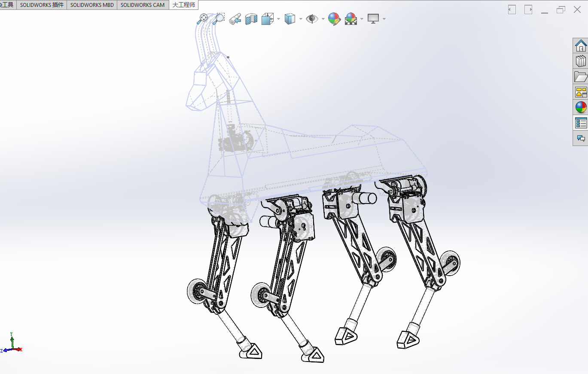Click the Display Style cube icon
Screen dimensions: 588x374
click(x=290, y=18)
